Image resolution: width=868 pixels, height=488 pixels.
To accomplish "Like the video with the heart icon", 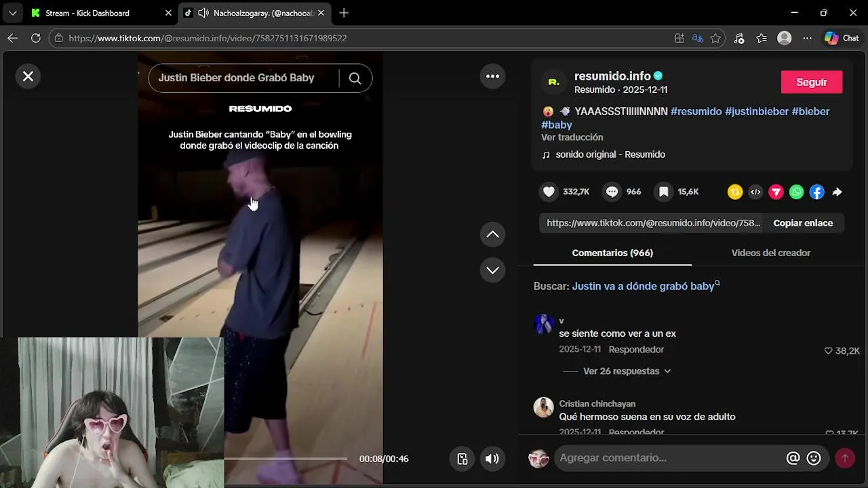I will [549, 192].
